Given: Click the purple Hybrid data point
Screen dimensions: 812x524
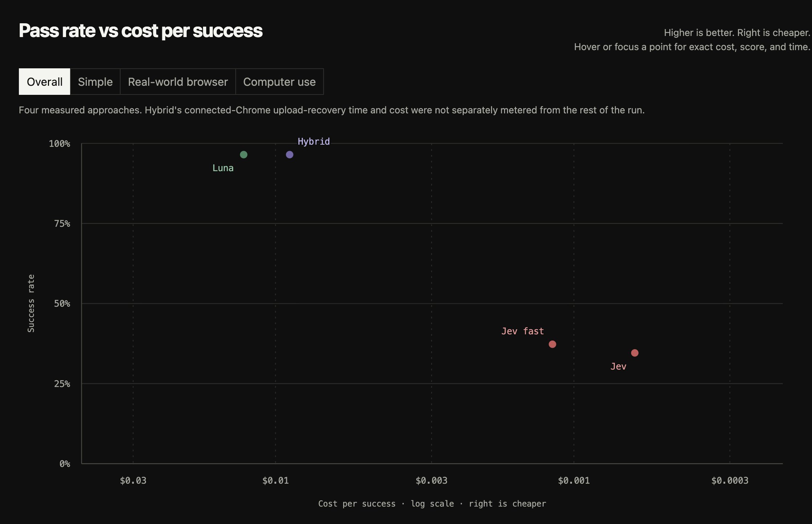Looking at the screenshot, I should point(289,155).
